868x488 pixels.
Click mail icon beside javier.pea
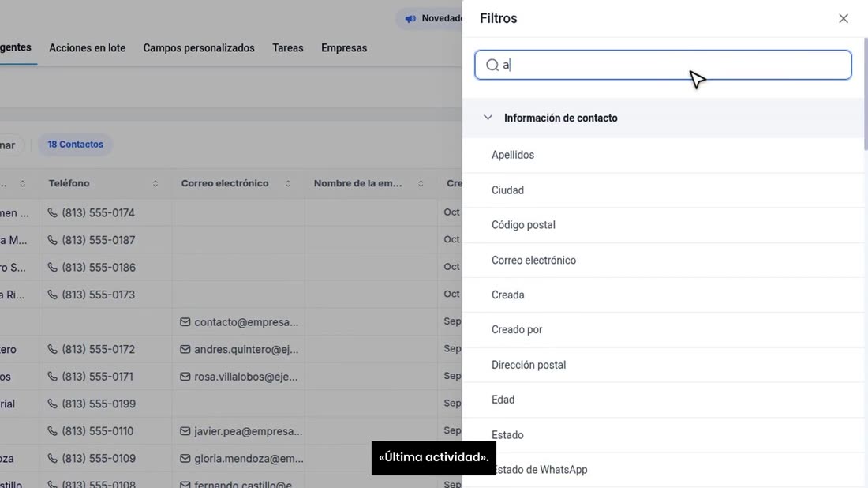[185, 431]
